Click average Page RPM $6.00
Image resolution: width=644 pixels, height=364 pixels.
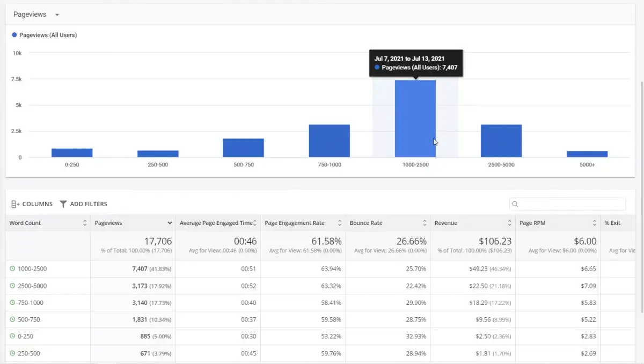coord(584,242)
